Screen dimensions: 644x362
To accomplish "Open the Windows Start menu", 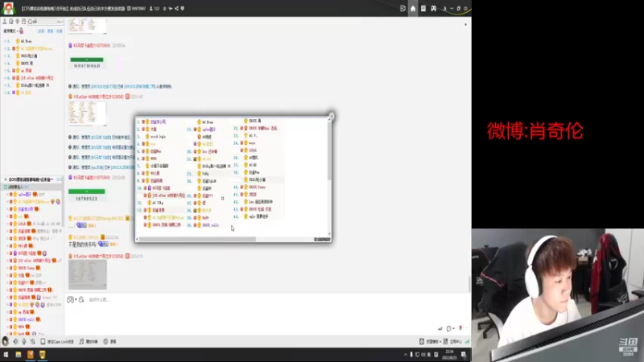I will click(6, 355).
